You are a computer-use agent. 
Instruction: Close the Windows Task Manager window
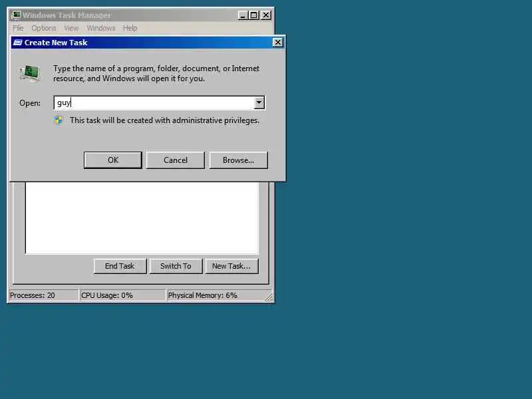pos(266,15)
